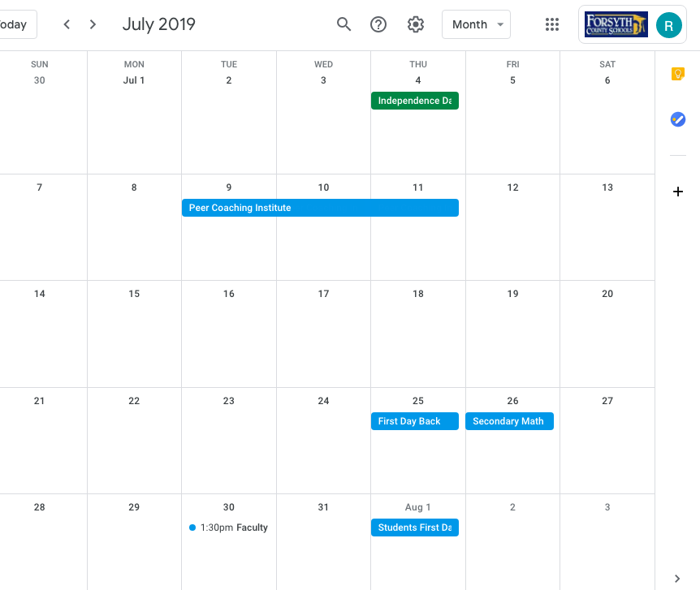
Task: Open the 1:30pm Faculty event
Action: pyautogui.click(x=228, y=528)
